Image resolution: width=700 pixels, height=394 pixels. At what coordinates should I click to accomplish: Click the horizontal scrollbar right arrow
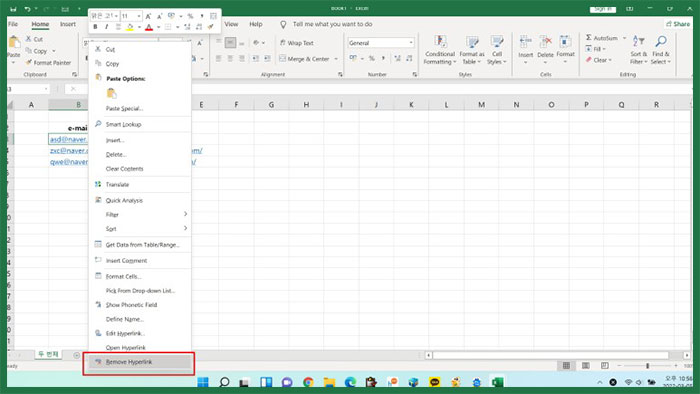687,355
